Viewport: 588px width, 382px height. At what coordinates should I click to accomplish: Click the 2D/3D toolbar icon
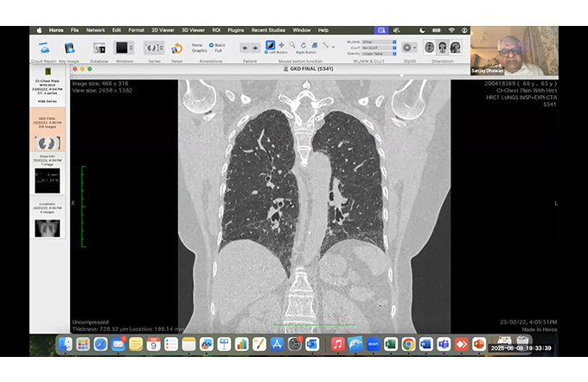pyautogui.click(x=406, y=48)
